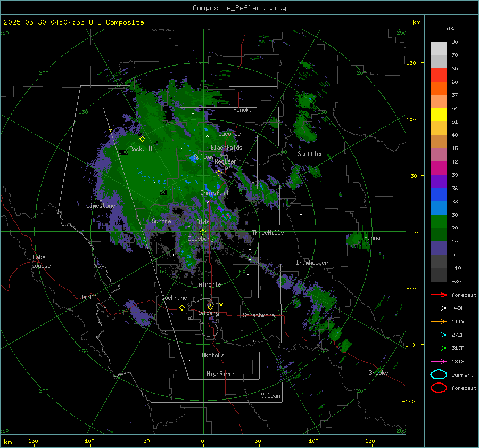Click the HighRiver town label
479x448 pixels.
tap(221, 374)
